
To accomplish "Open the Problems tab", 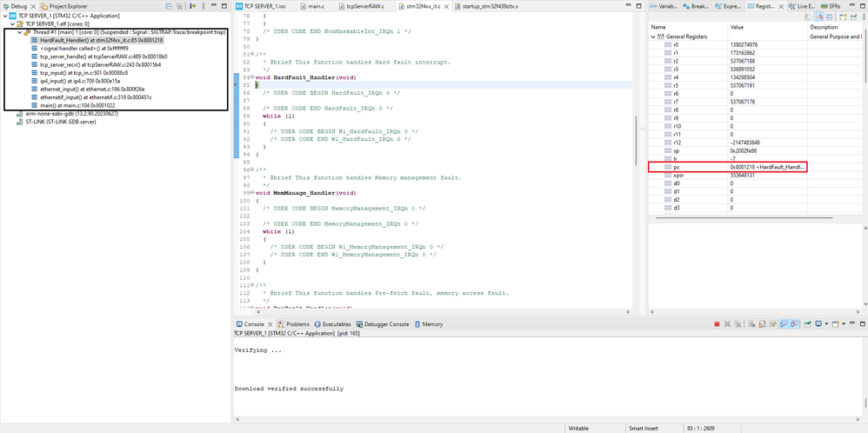I will (293, 324).
